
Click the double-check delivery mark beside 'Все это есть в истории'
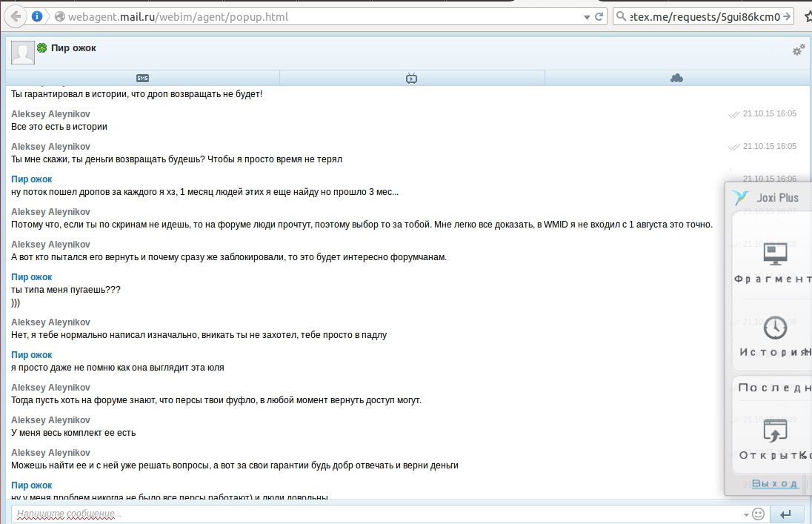click(x=733, y=114)
